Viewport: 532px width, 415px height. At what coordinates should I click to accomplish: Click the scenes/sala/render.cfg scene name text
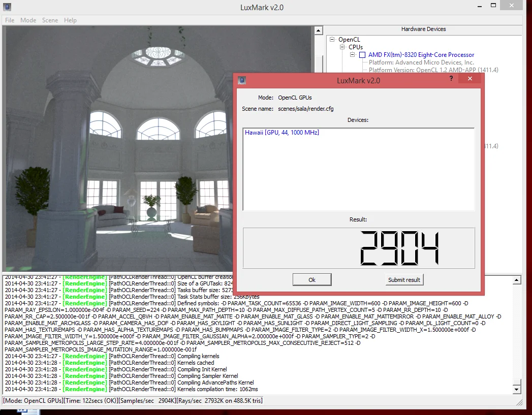[x=306, y=109]
